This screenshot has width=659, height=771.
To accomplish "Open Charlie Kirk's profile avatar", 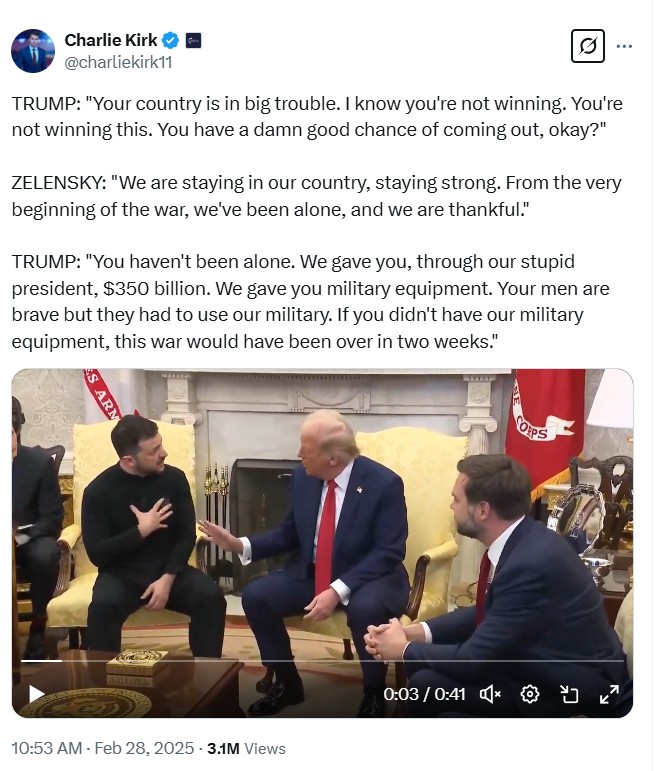I will [x=33, y=51].
